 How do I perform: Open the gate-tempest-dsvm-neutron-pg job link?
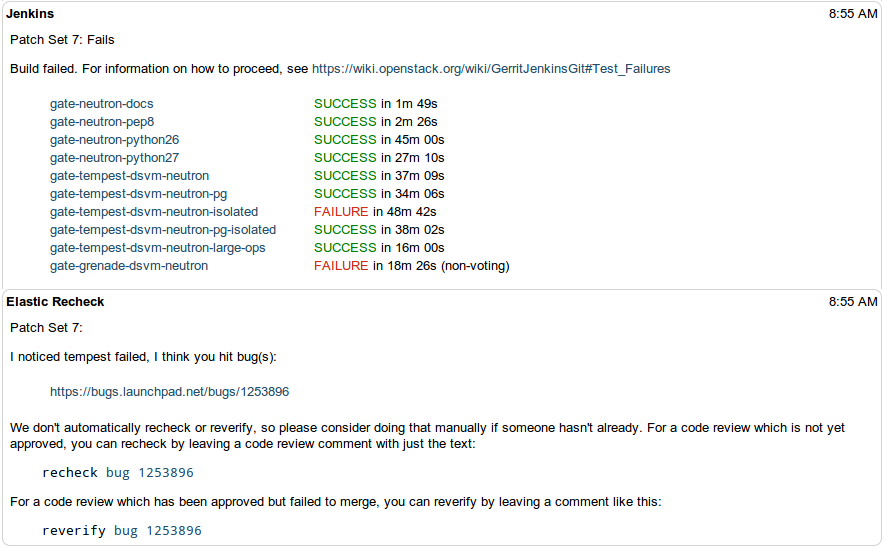(139, 194)
